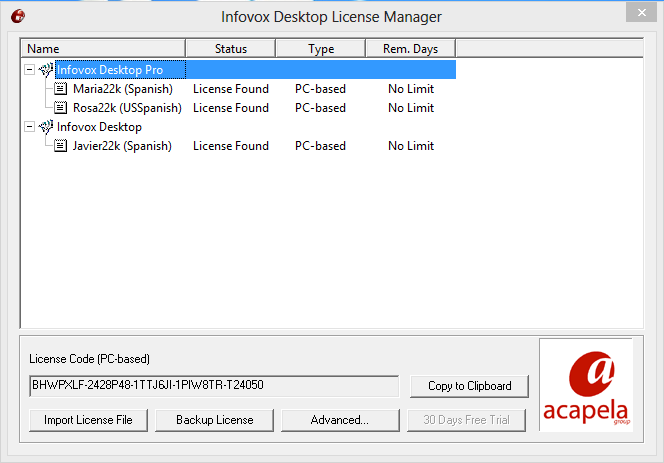Click Javier22k's PC-based type cell
Screen dimensions: 664x463
320,146
